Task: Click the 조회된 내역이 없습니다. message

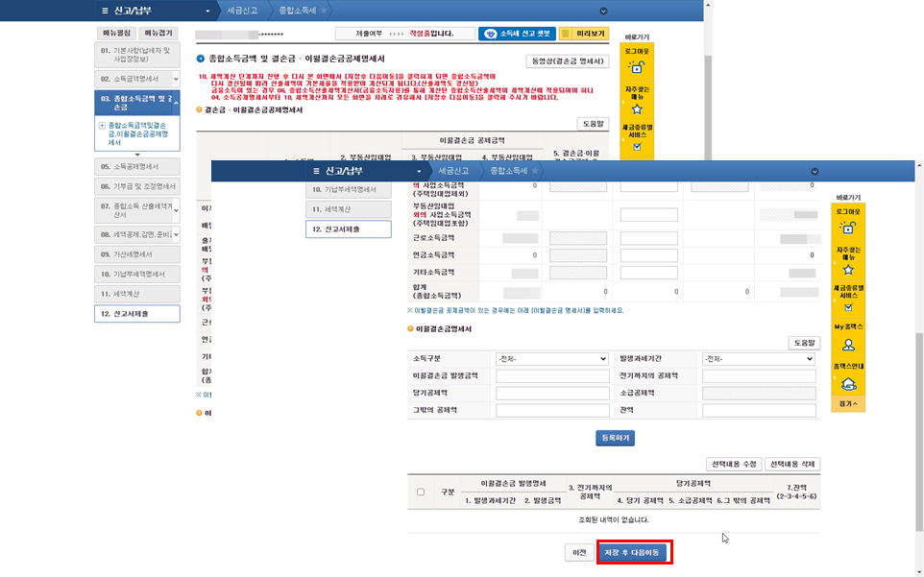Action: [x=614, y=520]
